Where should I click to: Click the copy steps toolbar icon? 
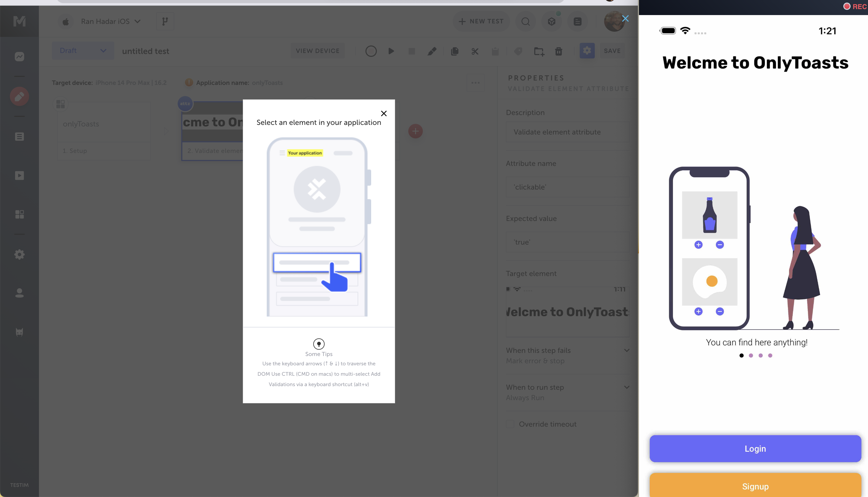tap(455, 51)
